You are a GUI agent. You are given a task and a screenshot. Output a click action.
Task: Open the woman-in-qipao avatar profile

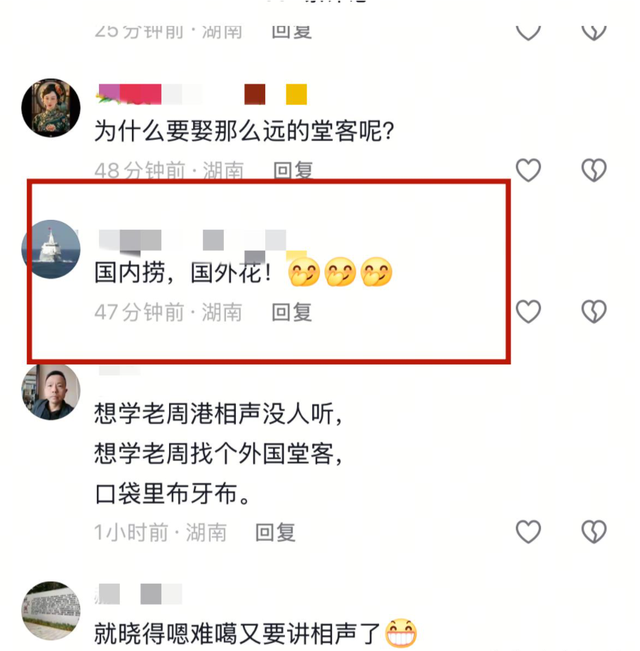[51, 108]
